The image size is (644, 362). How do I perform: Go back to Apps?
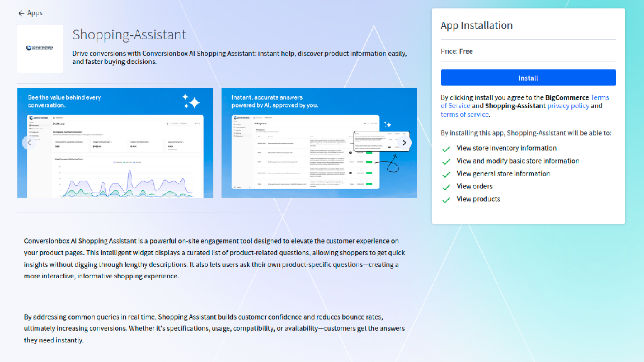coord(30,13)
